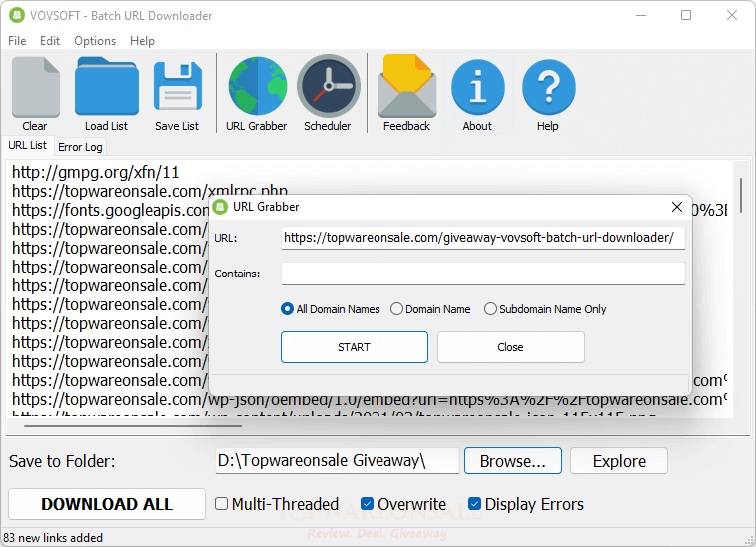Select the fonts.googleapis.com URL line

point(110,211)
